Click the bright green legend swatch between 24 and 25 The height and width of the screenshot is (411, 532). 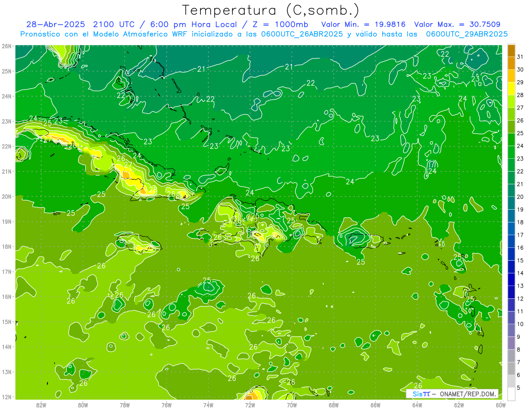(x=511, y=140)
